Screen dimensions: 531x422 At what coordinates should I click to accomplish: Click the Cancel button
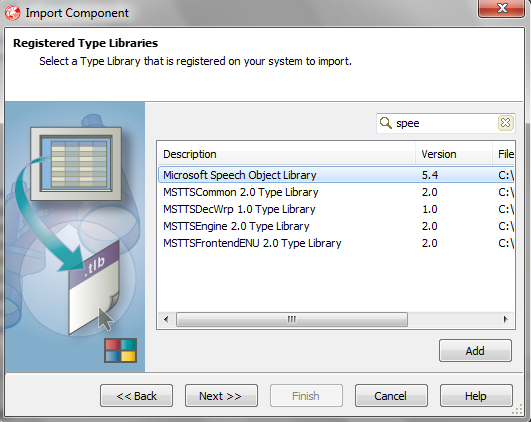coord(391,396)
